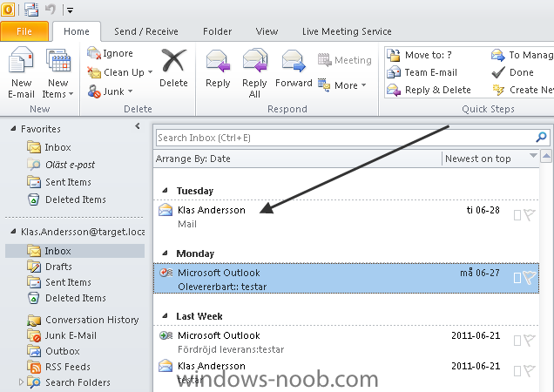Click the Meeting reply button

pos(344,60)
